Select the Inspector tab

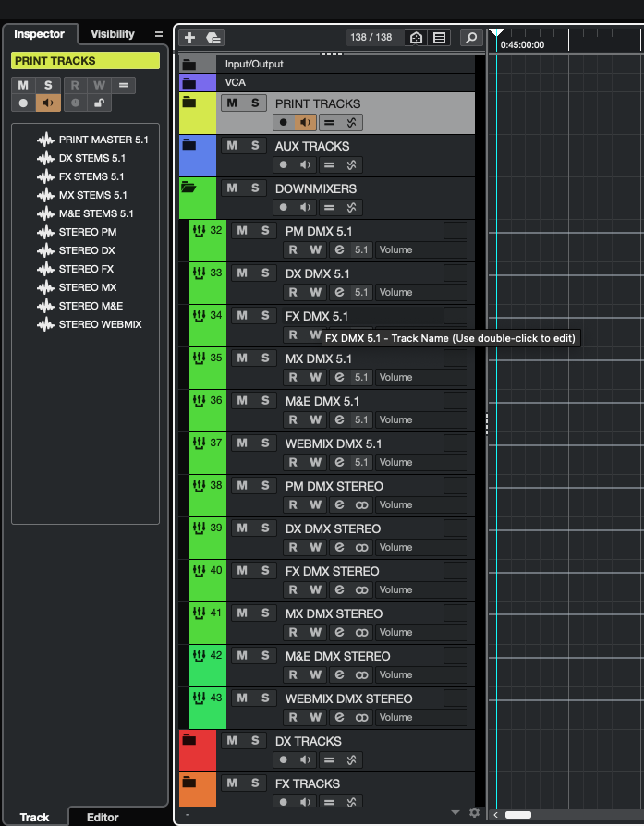point(39,33)
